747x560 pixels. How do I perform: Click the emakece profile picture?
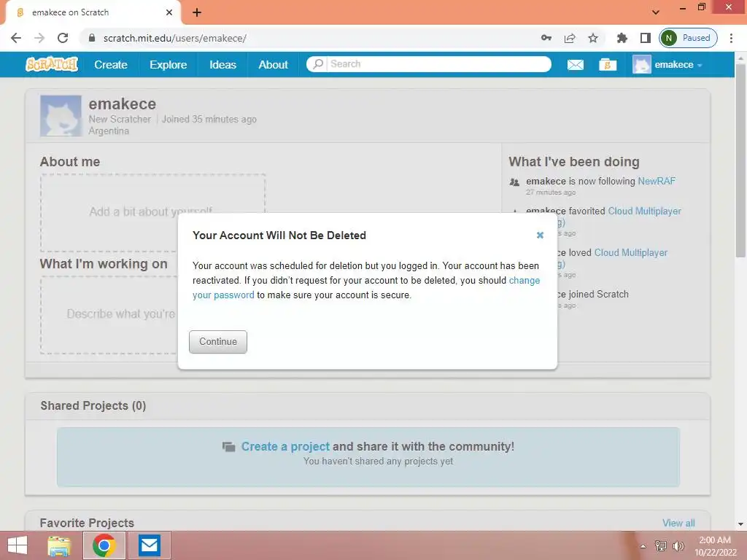[x=61, y=116]
